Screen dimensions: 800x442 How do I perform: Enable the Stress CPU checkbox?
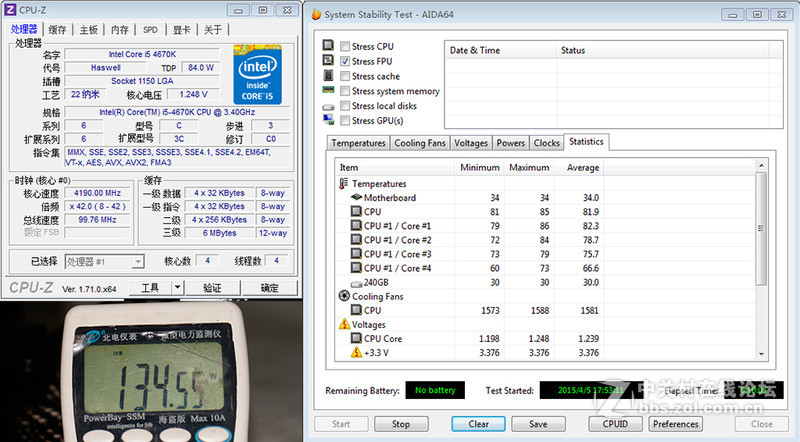click(345, 46)
